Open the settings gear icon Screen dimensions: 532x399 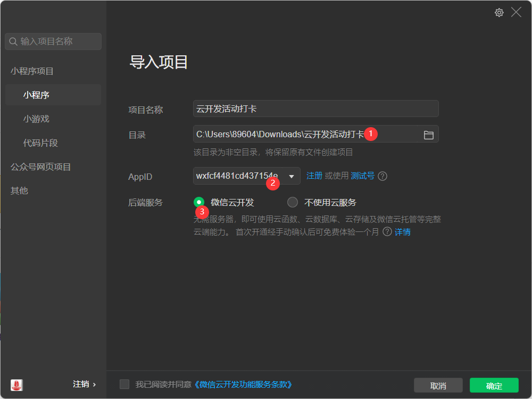(x=499, y=13)
